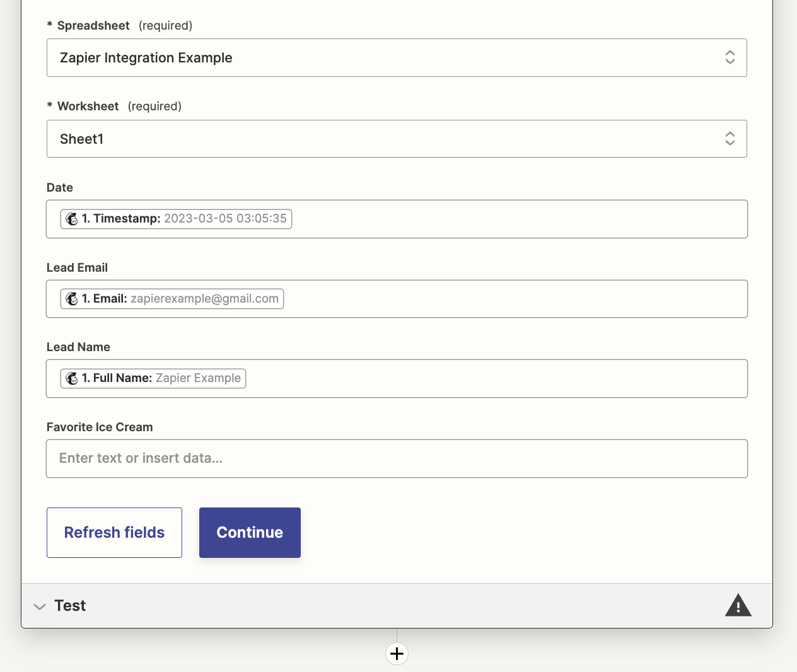Click the Refresh fields button
Image resolution: width=797 pixels, height=672 pixels.
(x=114, y=533)
